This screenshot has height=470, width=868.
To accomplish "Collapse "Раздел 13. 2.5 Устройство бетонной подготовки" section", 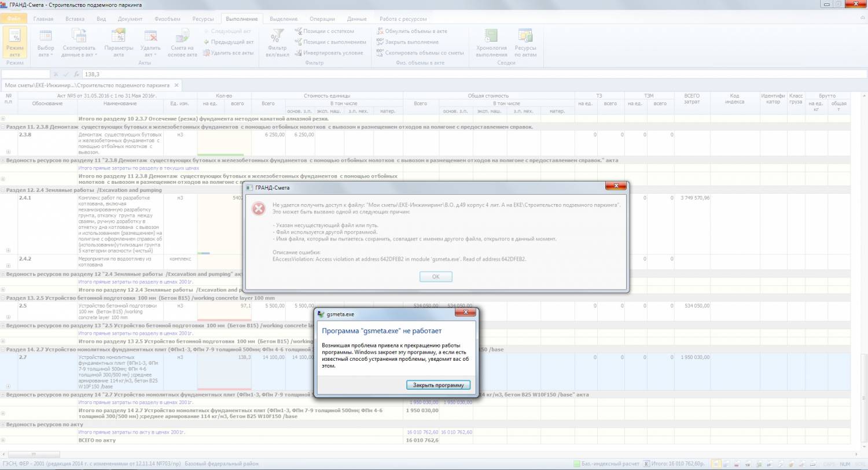I will (3, 298).
